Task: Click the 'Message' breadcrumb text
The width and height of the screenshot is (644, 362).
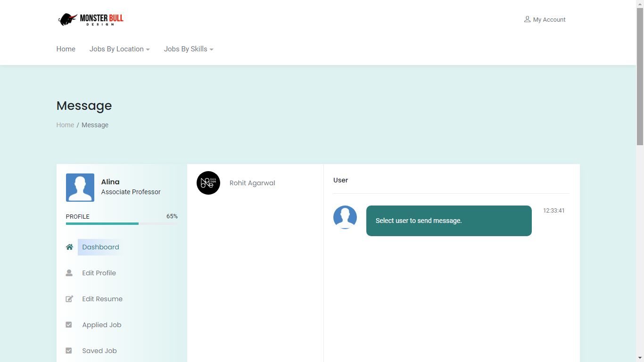Action: click(95, 125)
